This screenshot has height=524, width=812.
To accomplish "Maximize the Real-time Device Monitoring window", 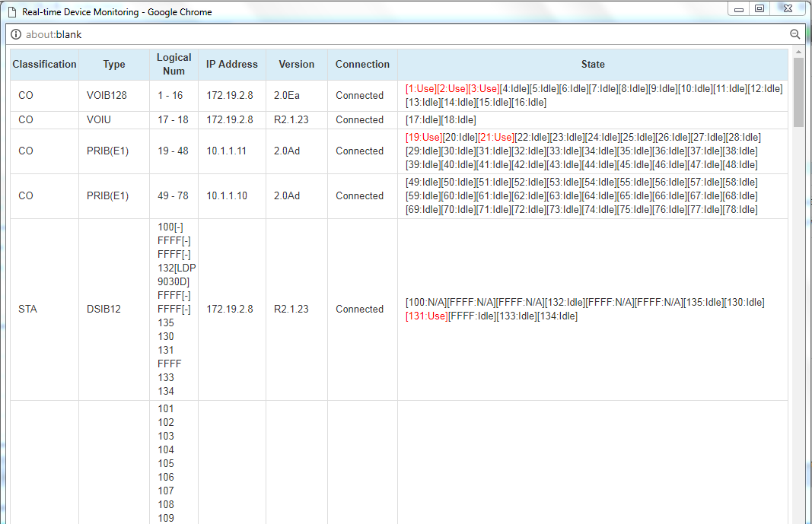I will tap(759, 8).
